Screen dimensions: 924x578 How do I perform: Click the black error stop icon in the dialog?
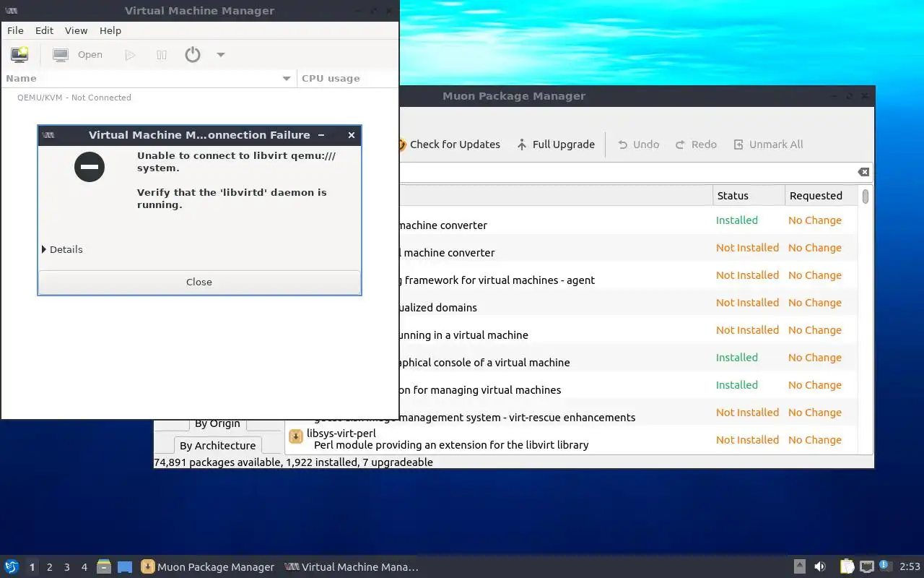(90, 167)
